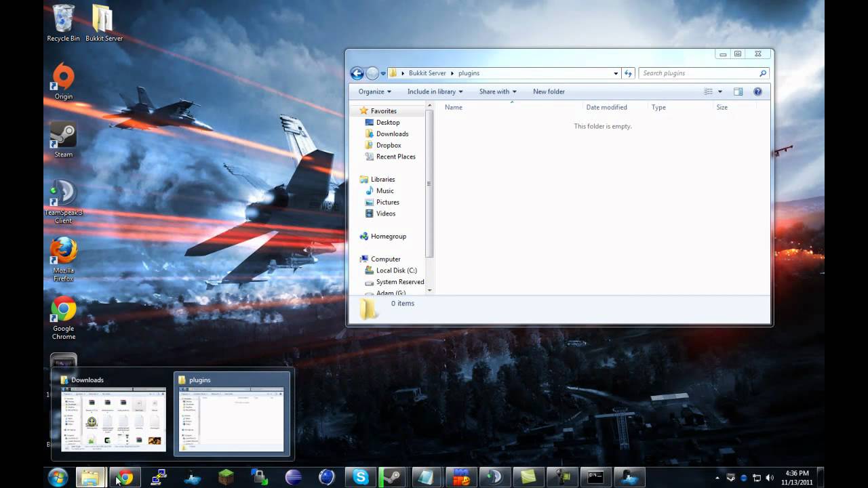The width and height of the screenshot is (868, 488).
Task: Open the Pictures library
Action: point(387,202)
